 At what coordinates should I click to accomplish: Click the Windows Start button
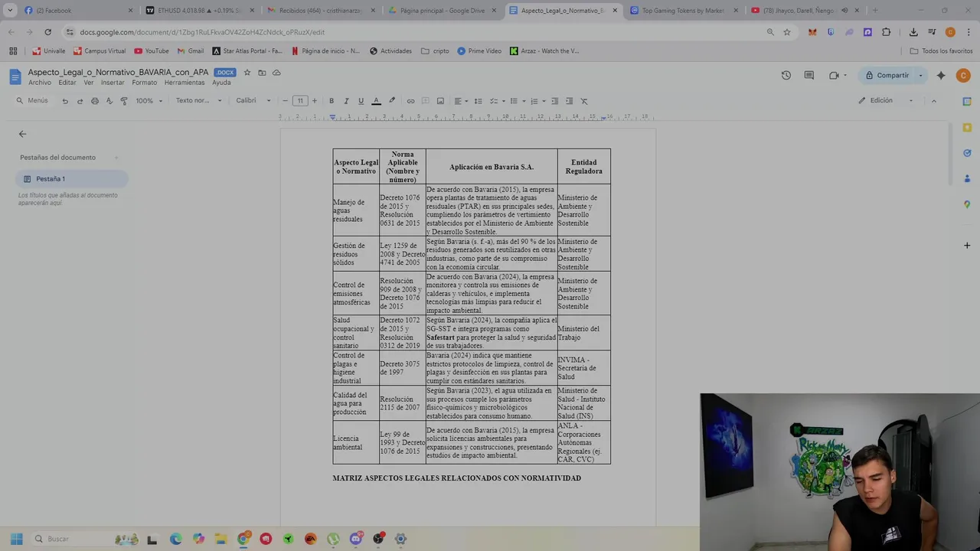pos(17,539)
